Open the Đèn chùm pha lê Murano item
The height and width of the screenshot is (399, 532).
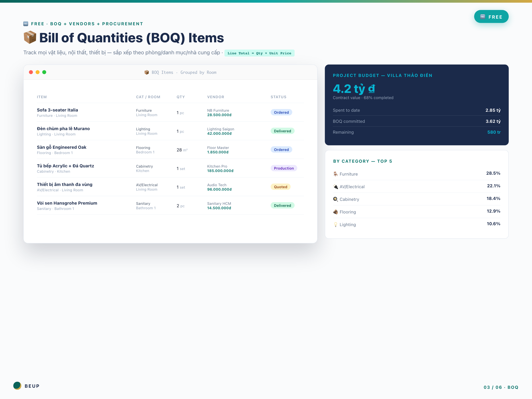pos(63,128)
